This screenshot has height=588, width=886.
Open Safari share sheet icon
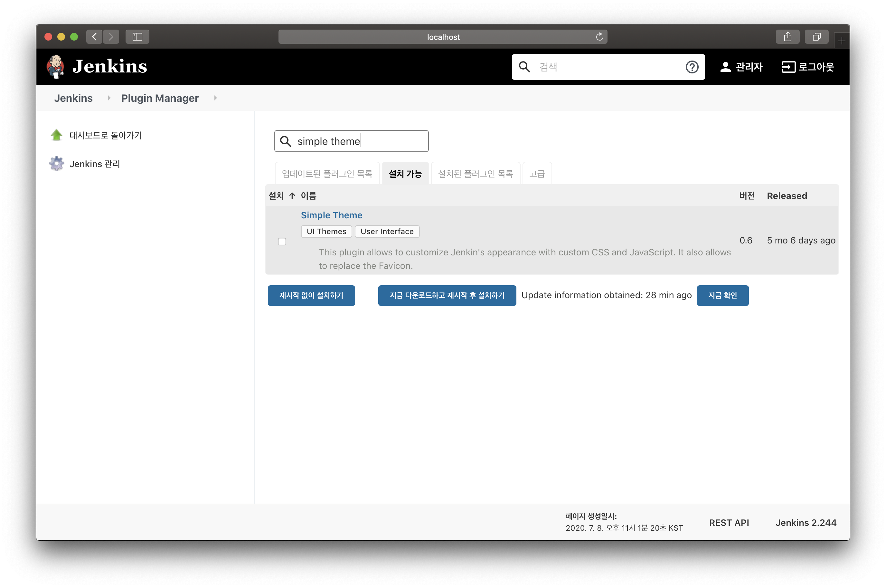(x=787, y=37)
